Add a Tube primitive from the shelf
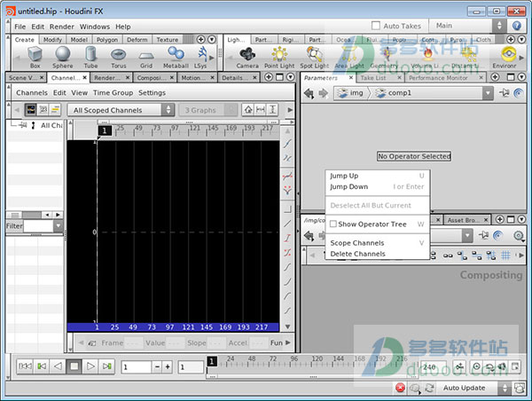The height and width of the screenshot is (401, 532). point(90,57)
